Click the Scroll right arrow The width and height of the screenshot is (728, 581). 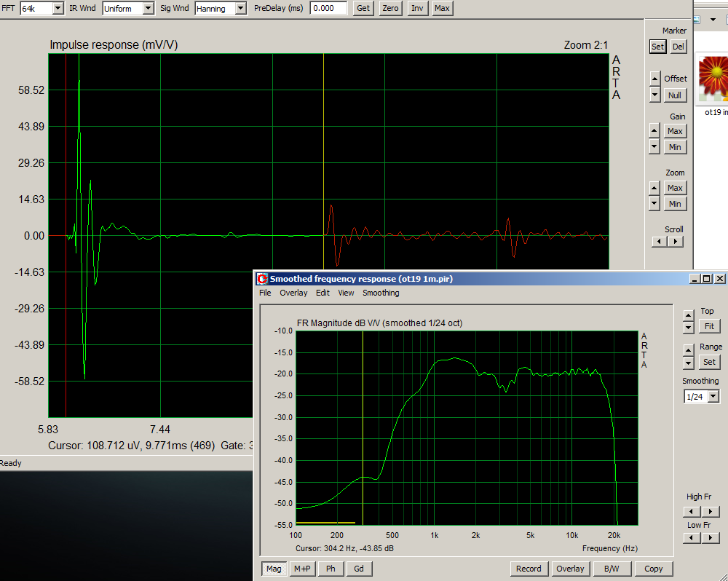(x=676, y=242)
